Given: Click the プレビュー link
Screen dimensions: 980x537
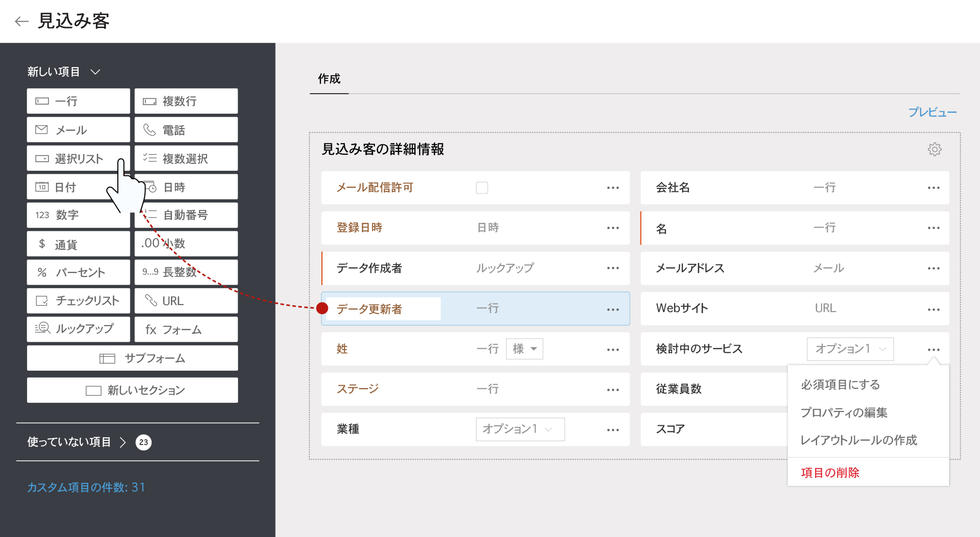Looking at the screenshot, I should 932,112.
